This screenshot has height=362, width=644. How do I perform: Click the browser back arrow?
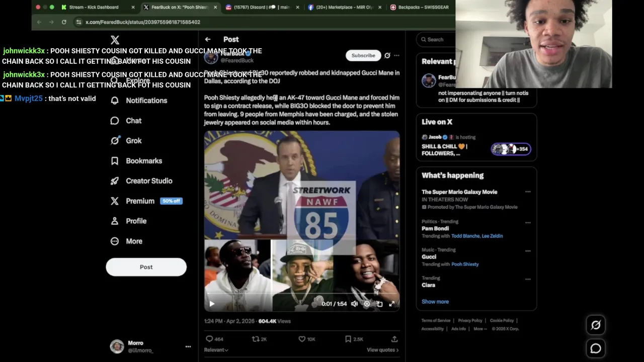39,22
